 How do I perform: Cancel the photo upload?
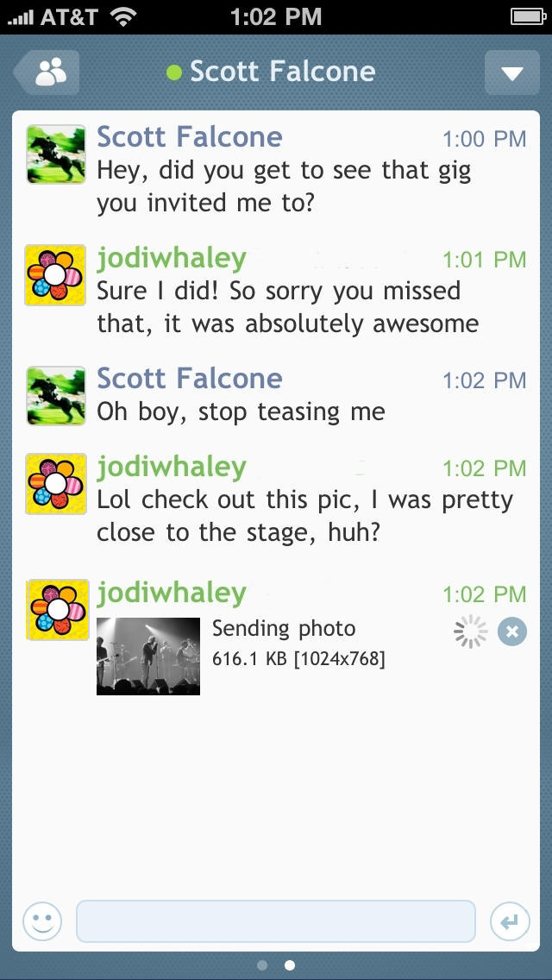512,632
